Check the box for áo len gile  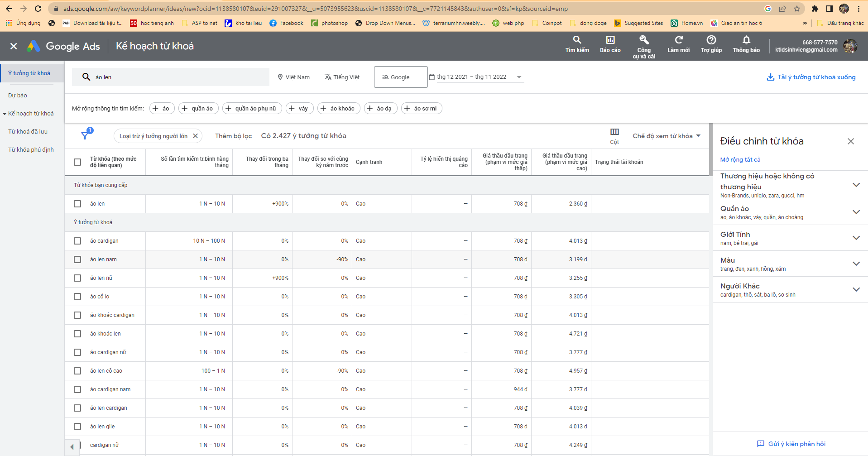click(x=77, y=427)
